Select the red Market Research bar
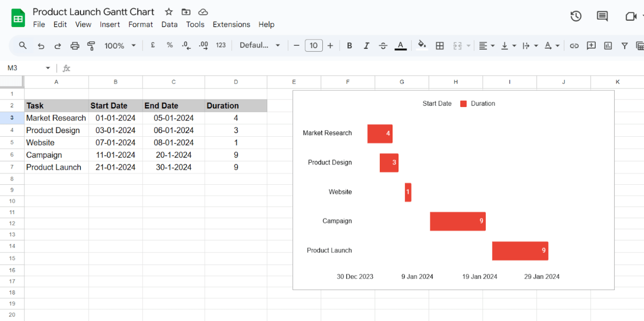 click(380, 134)
